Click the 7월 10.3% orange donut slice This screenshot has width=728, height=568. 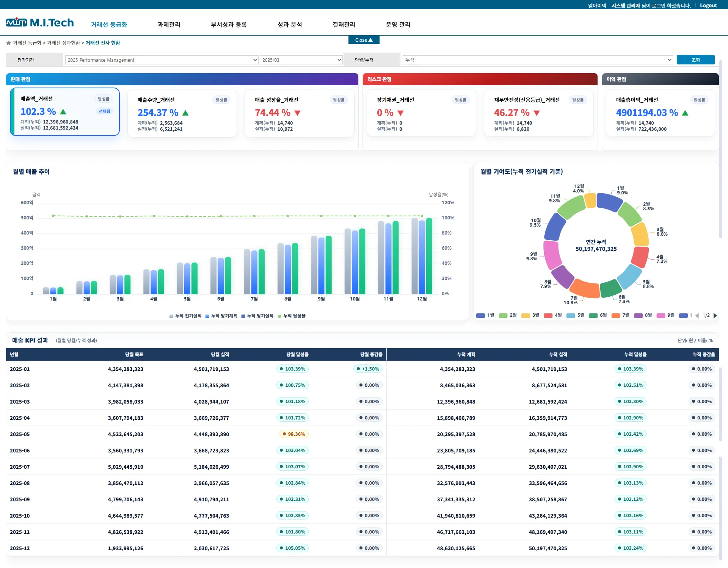pyautogui.click(x=585, y=289)
